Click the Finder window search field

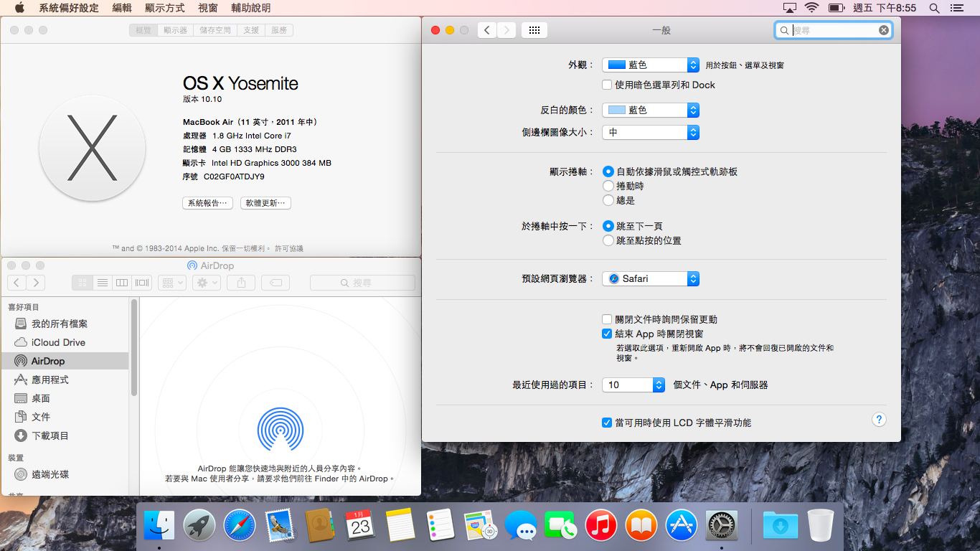pos(362,283)
